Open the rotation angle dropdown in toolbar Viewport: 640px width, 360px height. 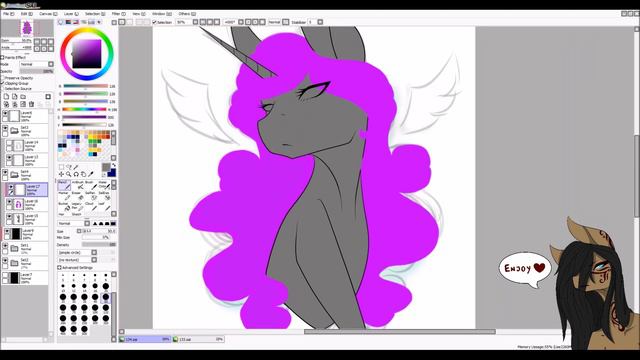241,22
